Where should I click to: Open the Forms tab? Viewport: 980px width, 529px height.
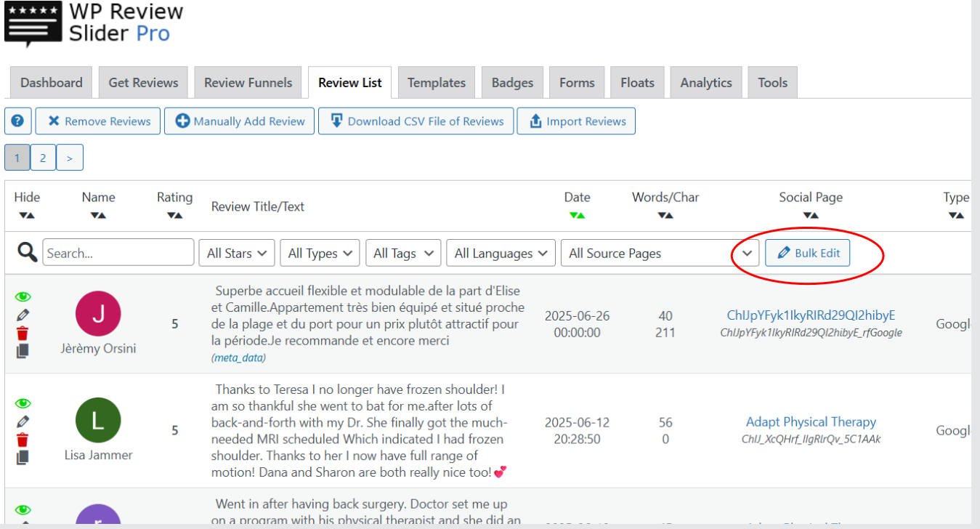coord(578,83)
